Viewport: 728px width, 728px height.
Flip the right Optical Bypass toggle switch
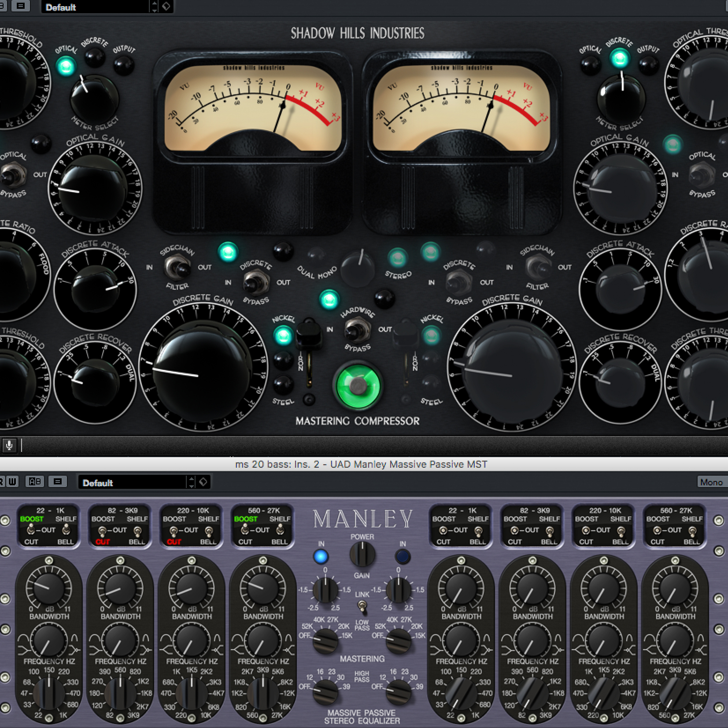pyautogui.click(x=701, y=175)
